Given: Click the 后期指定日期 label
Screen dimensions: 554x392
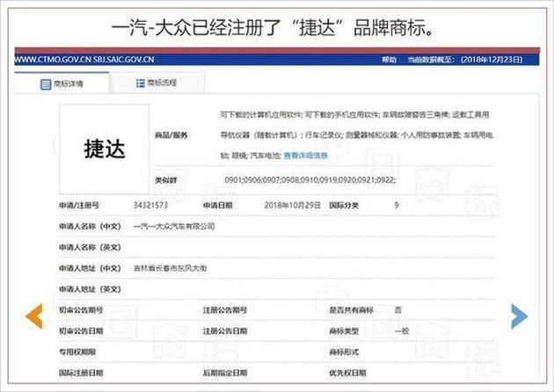Looking at the screenshot, I should [225, 373].
